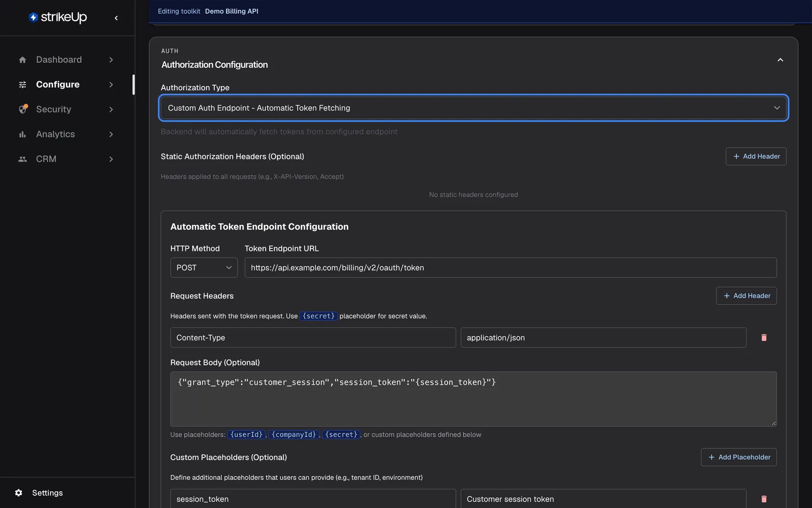
Task: Collapse the Authorization Configuration section
Action: pos(780,60)
